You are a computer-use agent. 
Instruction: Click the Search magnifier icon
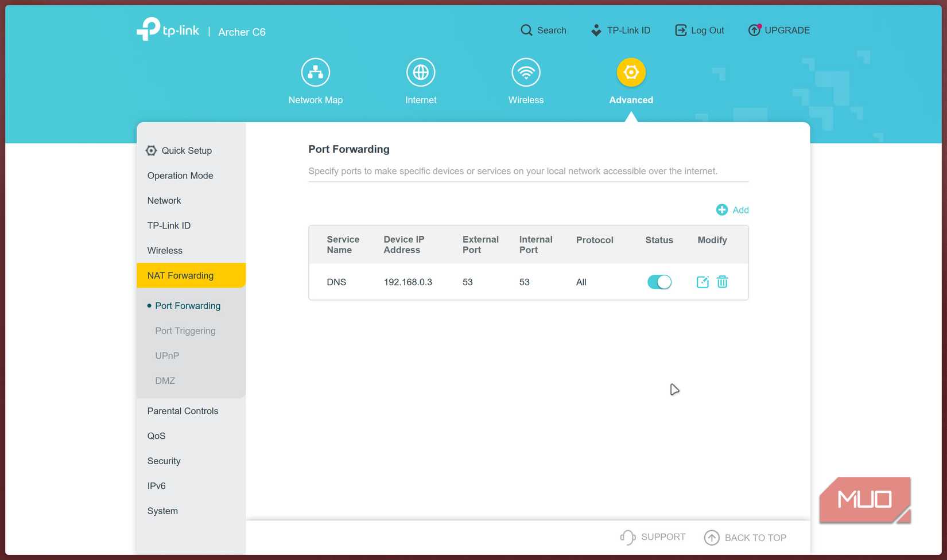526,30
